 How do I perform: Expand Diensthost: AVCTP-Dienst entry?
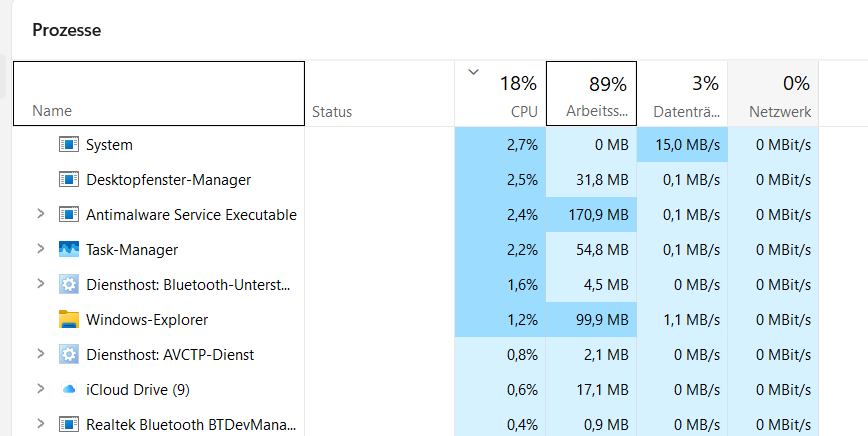[40, 354]
